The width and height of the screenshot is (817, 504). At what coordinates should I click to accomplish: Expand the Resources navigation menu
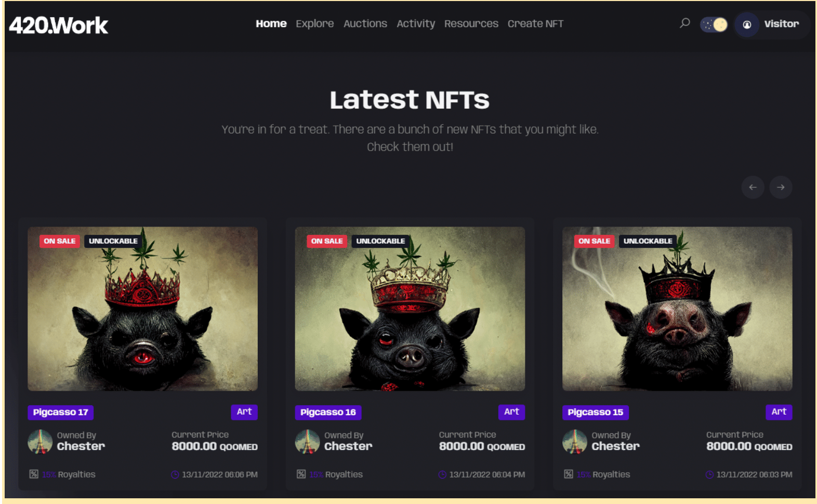(471, 23)
